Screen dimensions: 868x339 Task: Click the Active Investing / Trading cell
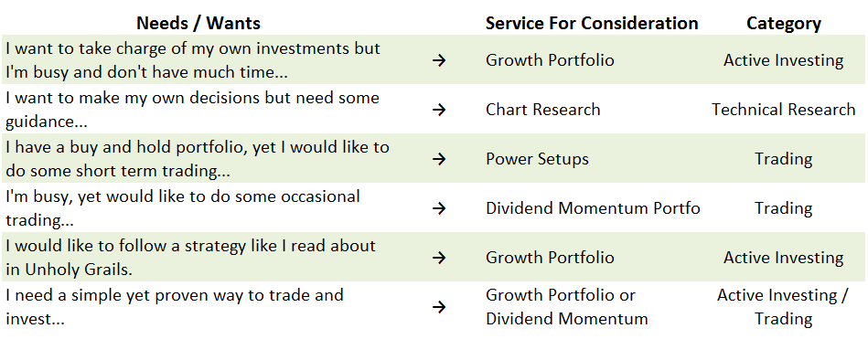[x=783, y=307]
